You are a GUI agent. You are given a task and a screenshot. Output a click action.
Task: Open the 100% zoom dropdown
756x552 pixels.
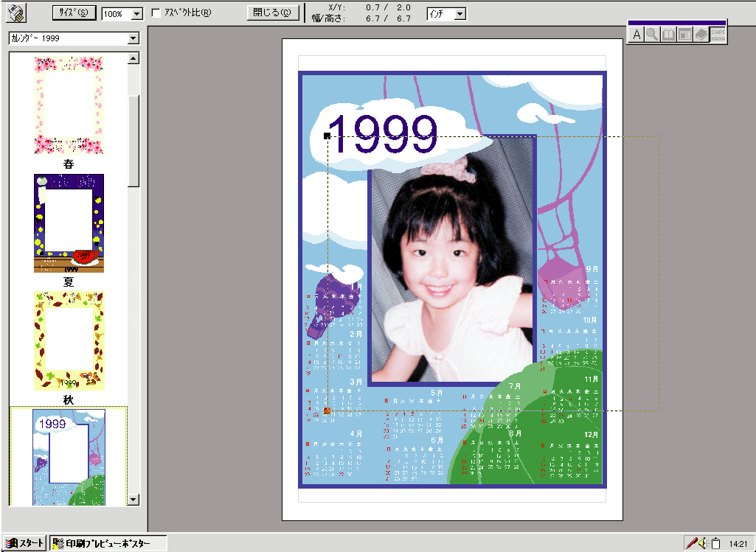click(137, 14)
